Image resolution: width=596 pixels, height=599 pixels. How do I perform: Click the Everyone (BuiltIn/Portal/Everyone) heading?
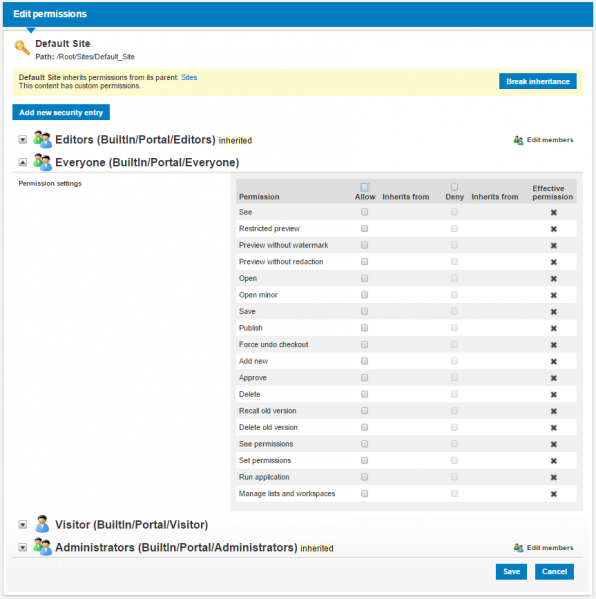pos(147,162)
